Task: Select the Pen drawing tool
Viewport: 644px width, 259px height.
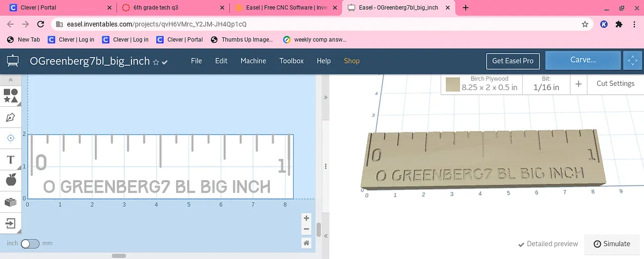Action: [11, 117]
